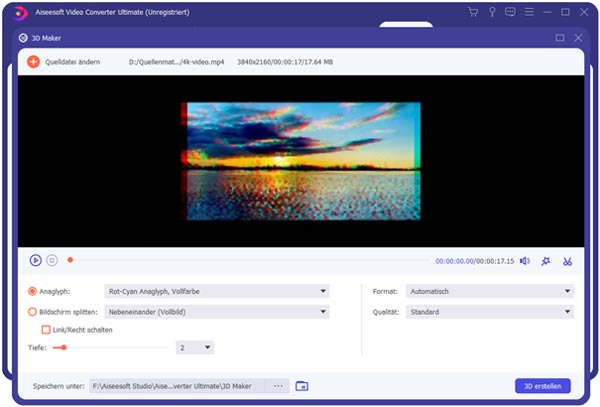Click the Tiefe depth slider handle
This screenshot has height=407, width=600.
point(64,348)
